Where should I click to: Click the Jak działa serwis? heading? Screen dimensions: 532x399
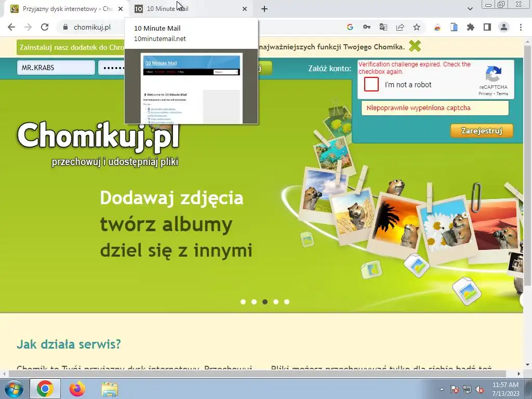click(69, 344)
